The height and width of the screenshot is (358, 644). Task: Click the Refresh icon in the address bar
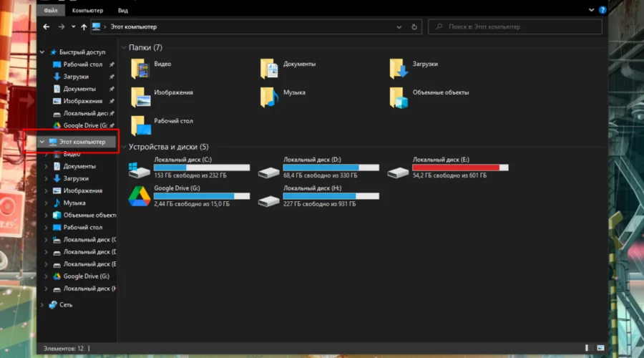point(414,27)
